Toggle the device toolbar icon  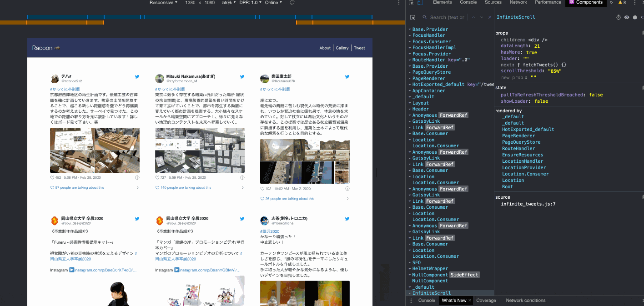click(420, 2)
